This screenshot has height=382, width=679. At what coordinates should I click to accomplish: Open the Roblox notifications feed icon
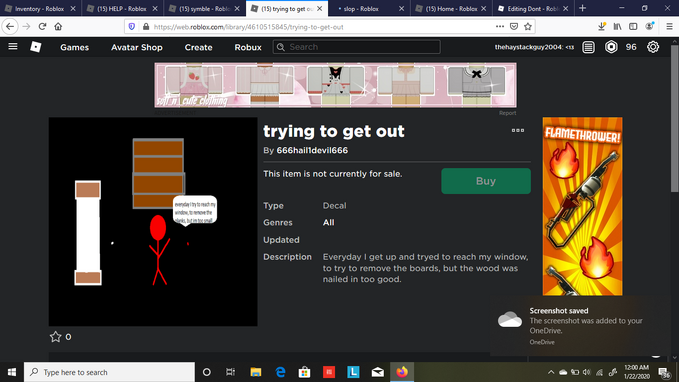point(588,47)
